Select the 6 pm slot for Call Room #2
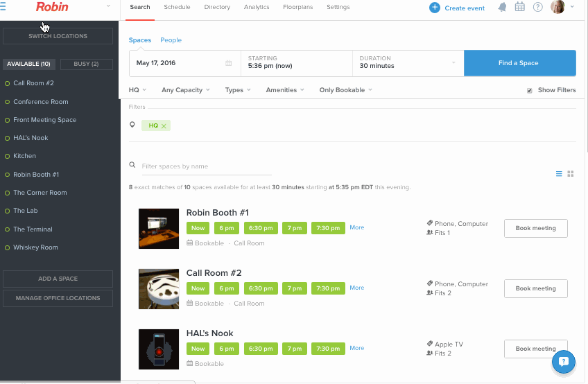 [x=227, y=288]
